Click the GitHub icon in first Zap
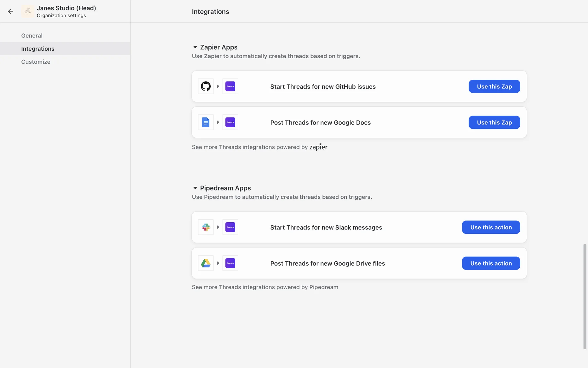The width and height of the screenshot is (588, 368). click(206, 86)
